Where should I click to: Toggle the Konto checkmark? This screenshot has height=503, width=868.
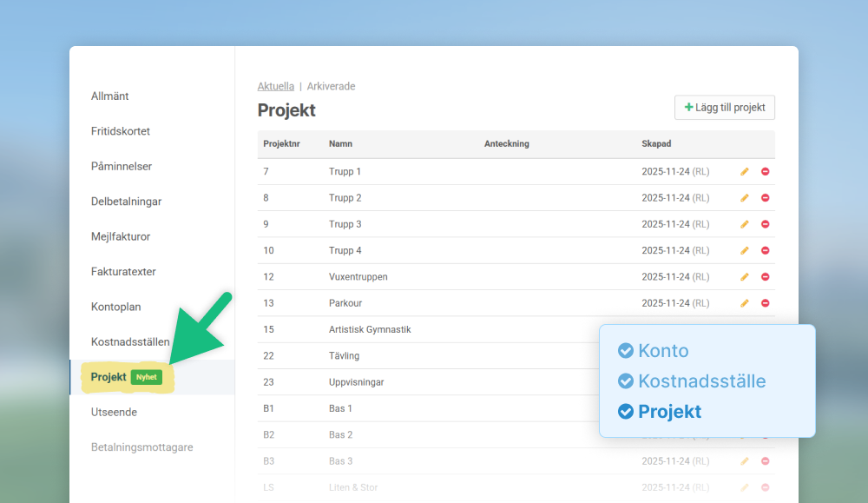(x=626, y=351)
